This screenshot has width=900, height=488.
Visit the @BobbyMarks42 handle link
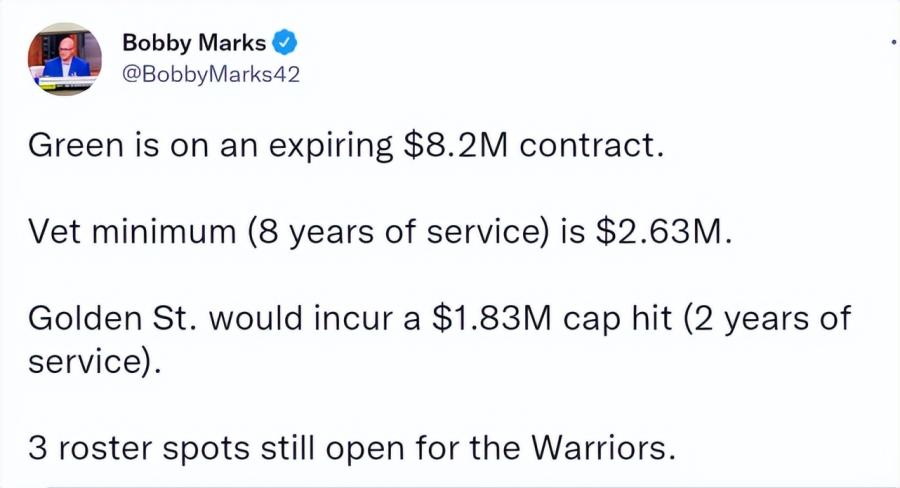(x=211, y=75)
